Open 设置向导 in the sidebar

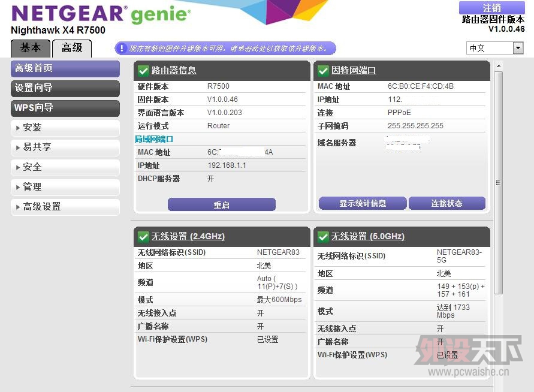pyautogui.click(x=65, y=88)
